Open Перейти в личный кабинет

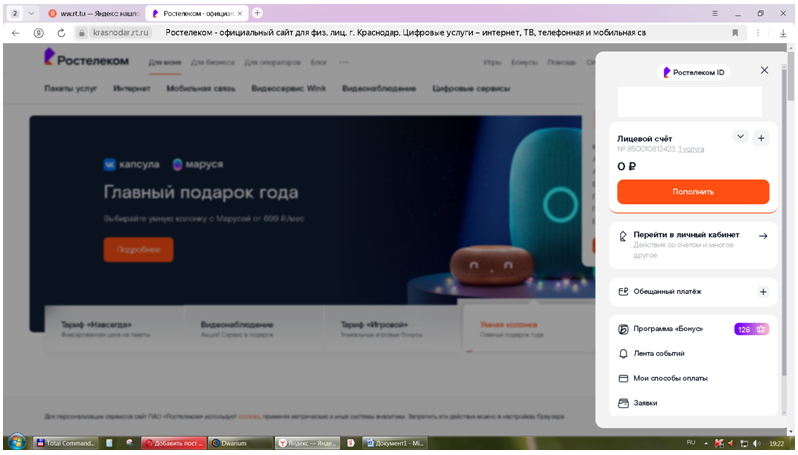click(x=693, y=245)
